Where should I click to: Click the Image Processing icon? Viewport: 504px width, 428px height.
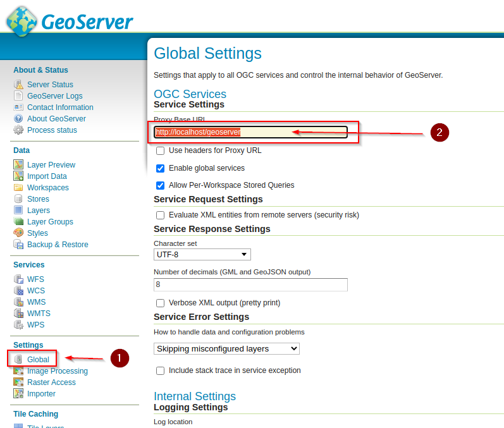point(18,371)
